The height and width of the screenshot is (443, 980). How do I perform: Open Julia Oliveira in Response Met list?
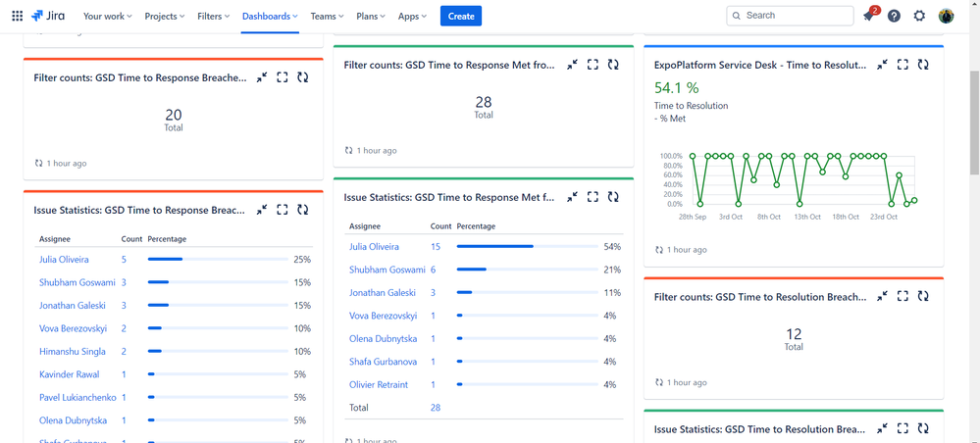tap(374, 247)
